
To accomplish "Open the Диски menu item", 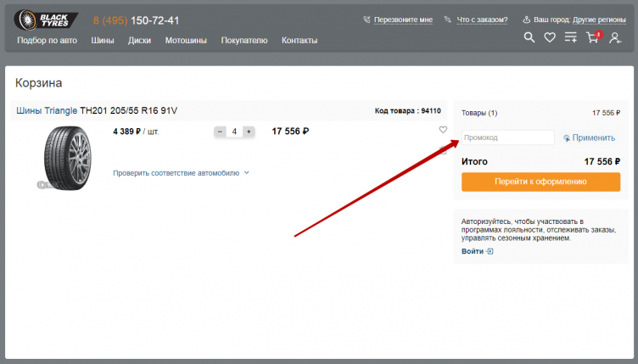I will 139,40.
